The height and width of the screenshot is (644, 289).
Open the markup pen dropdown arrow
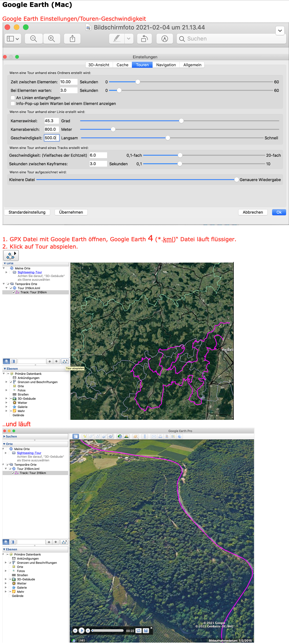pos(129,38)
